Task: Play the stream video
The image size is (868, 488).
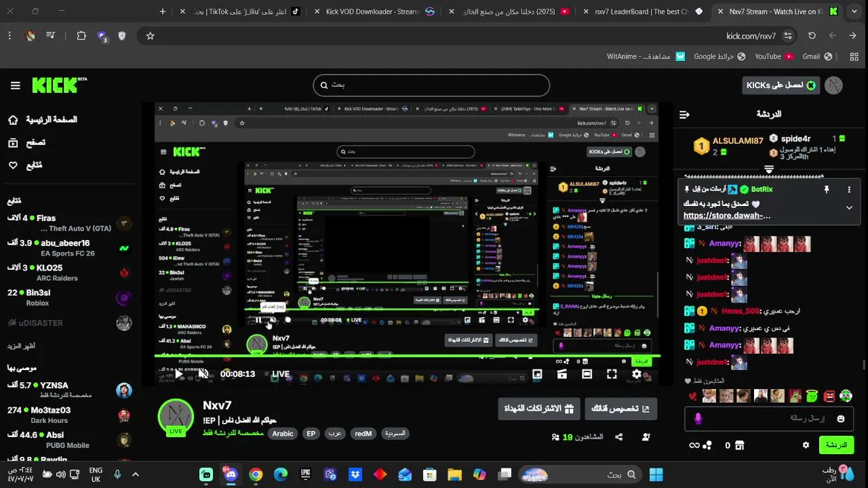Action: pyautogui.click(x=179, y=373)
